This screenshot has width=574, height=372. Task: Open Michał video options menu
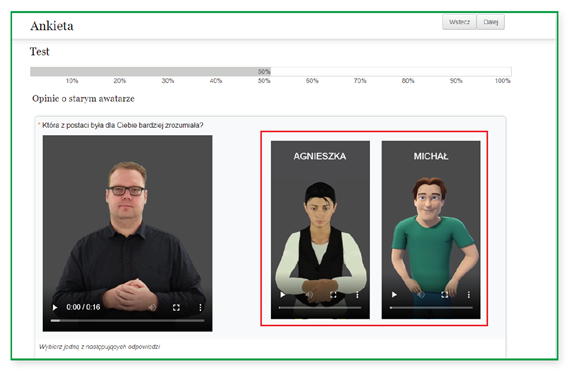pyautogui.click(x=469, y=295)
